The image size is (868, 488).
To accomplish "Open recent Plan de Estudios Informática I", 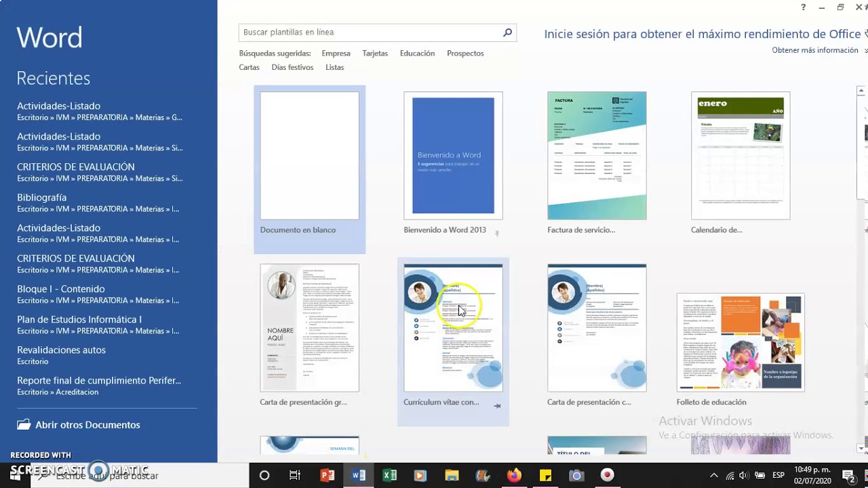I will (98, 325).
